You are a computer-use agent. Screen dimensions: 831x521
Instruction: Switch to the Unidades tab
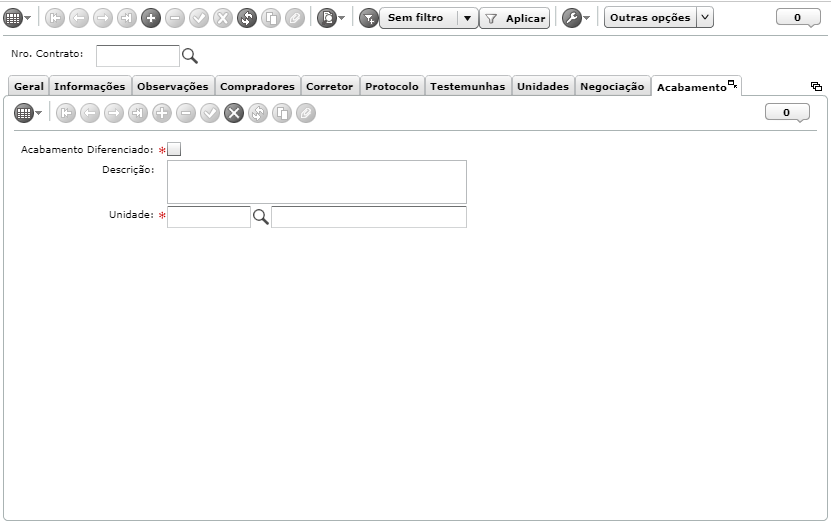pyautogui.click(x=543, y=86)
